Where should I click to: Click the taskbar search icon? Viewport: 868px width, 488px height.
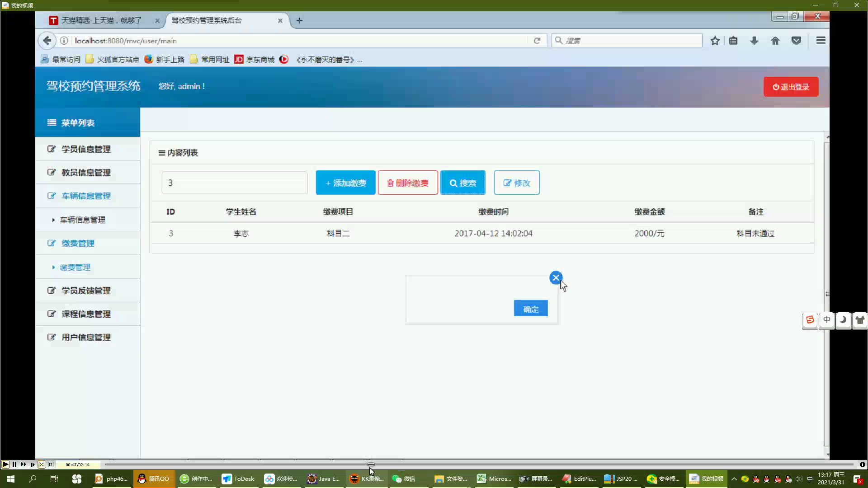(x=33, y=479)
